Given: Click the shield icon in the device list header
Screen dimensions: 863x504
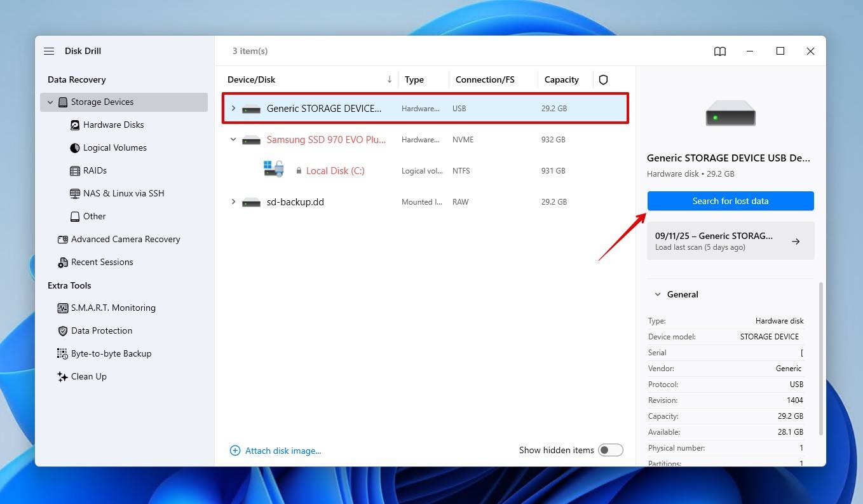Looking at the screenshot, I should [x=602, y=79].
